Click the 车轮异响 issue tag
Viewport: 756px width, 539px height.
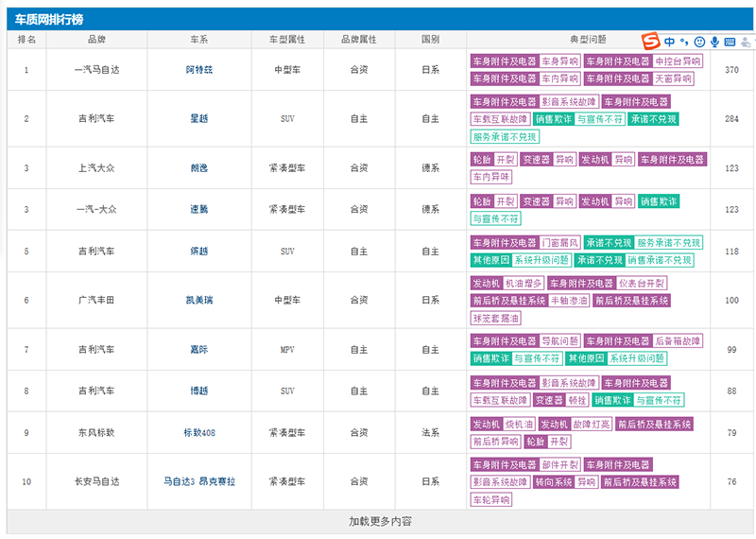pos(490,500)
